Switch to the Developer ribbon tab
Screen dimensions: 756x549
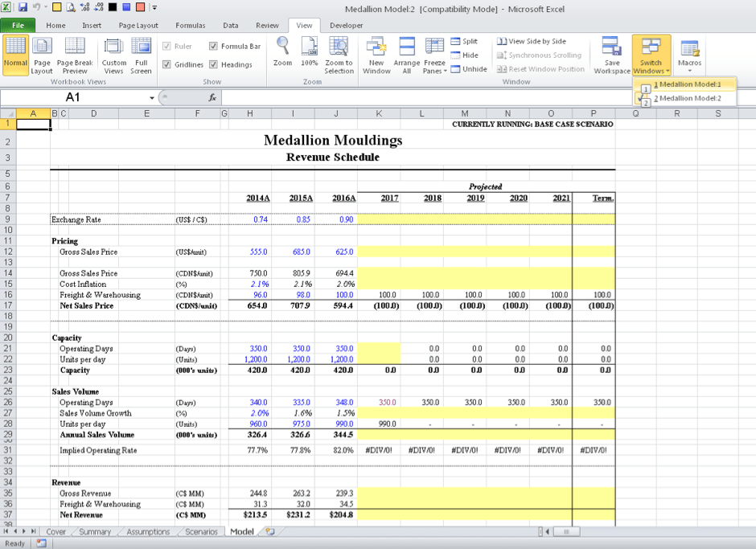click(x=346, y=25)
